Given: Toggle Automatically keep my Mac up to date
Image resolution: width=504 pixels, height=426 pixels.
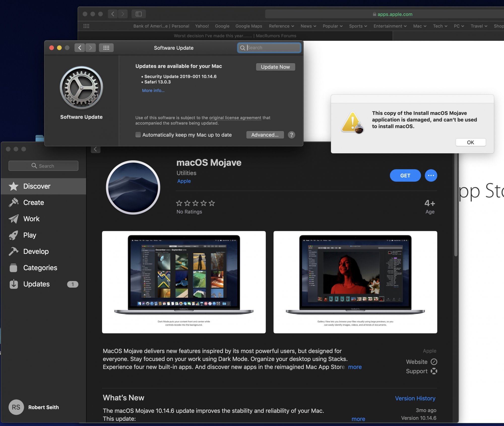Looking at the screenshot, I should pyautogui.click(x=138, y=135).
